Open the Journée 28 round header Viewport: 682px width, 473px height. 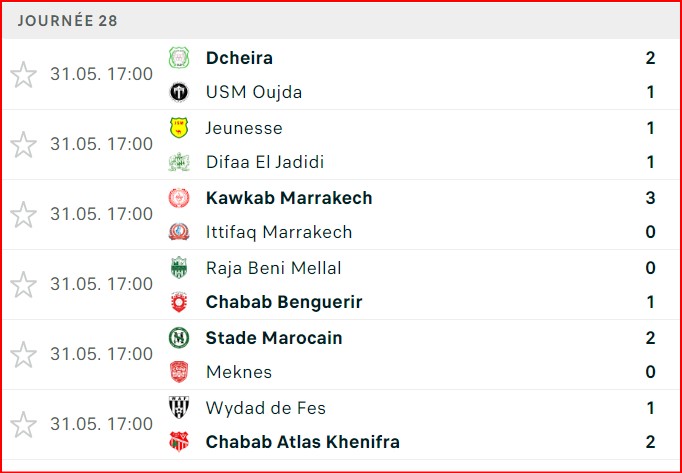67,21
